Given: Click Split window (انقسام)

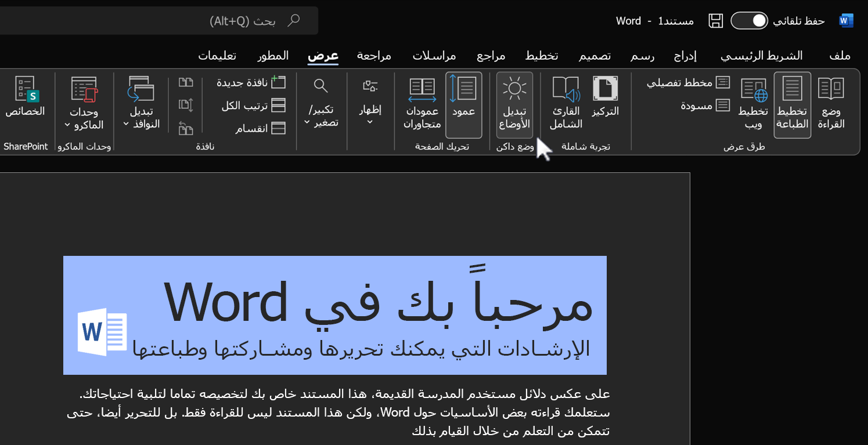Looking at the screenshot, I should [260, 128].
